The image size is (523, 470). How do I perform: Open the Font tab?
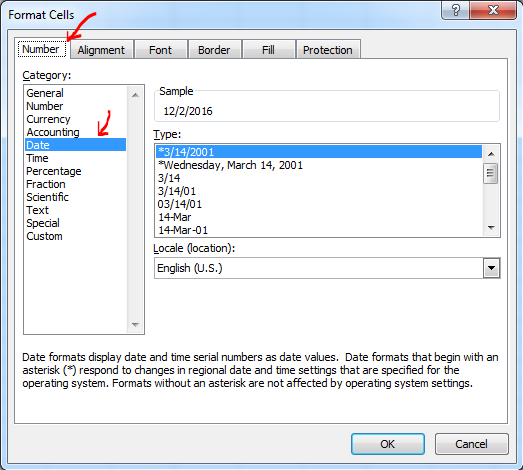(160, 50)
